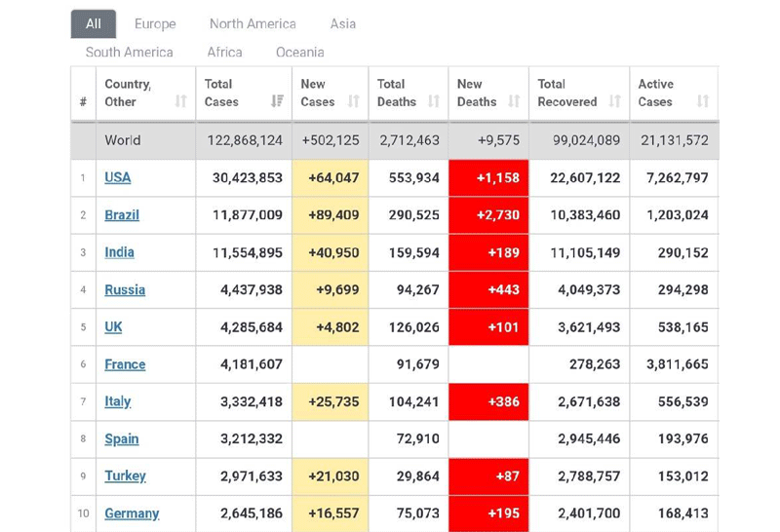780x532 pixels.
Task: Switch to the Europe tab
Action: [155, 23]
